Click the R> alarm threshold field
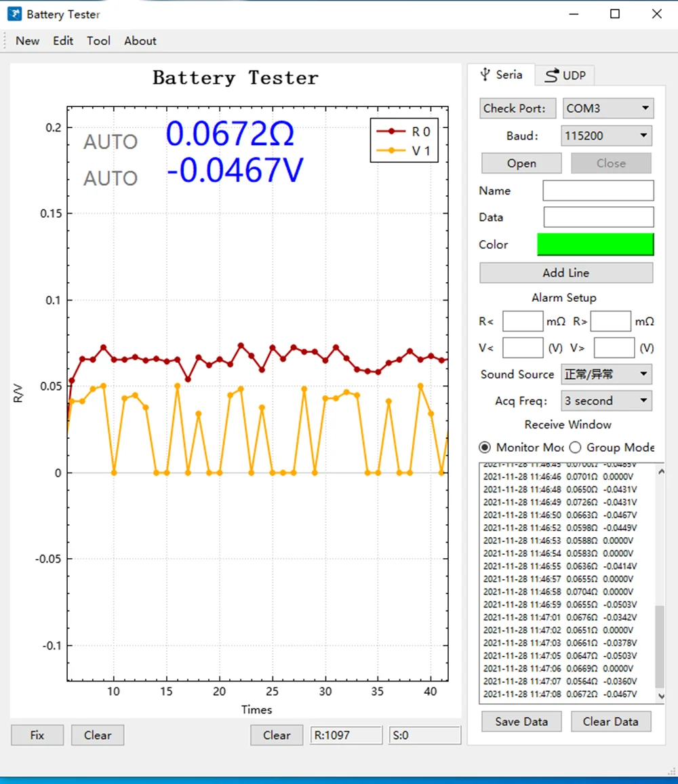678x784 pixels. [x=610, y=321]
